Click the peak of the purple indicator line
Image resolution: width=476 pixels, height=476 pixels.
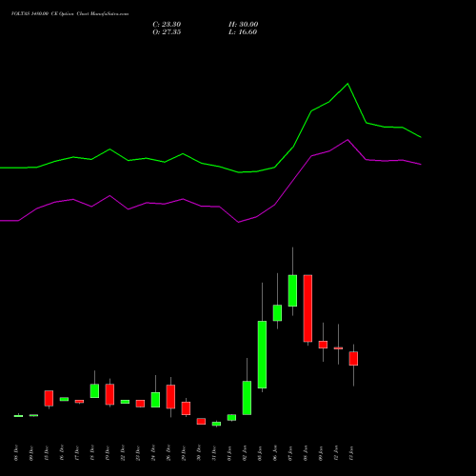(347, 140)
